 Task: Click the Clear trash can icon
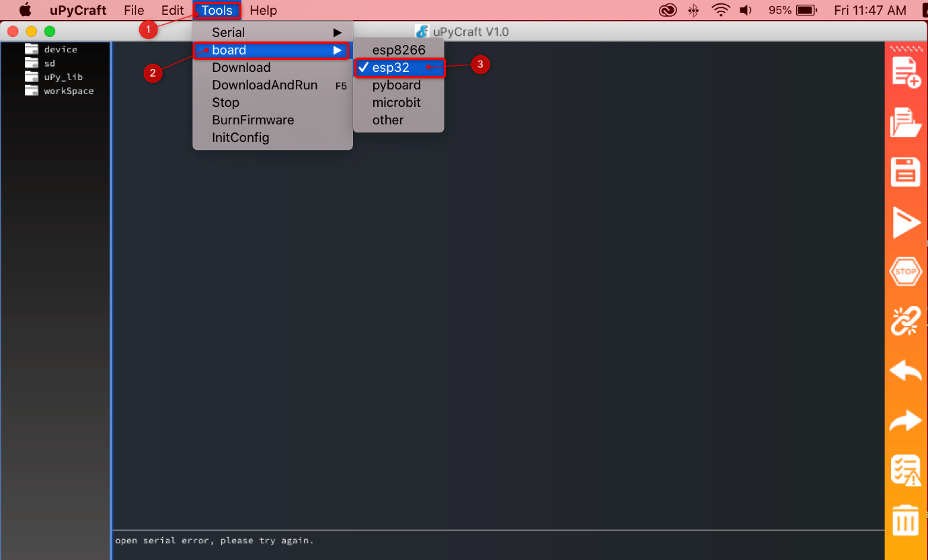click(x=905, y=520)
